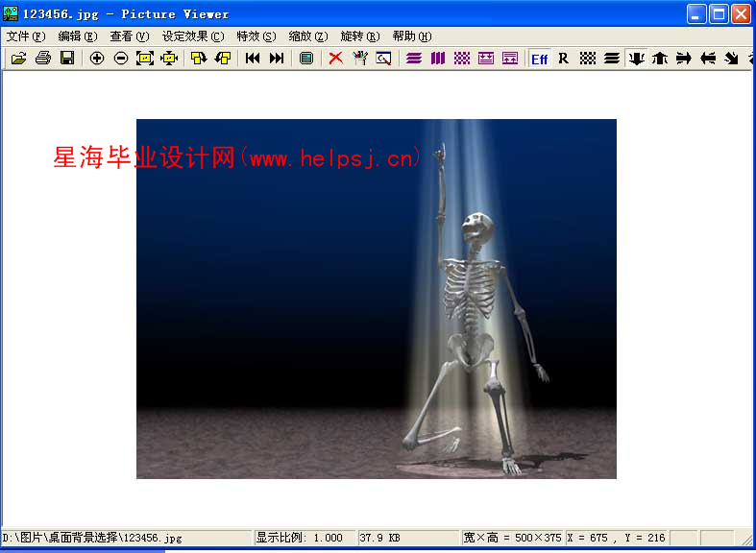Viewport: 756px width, 553px height.
Task: Go to the first/previous picture
Action: pyautogui.click(x=253, y=59)
